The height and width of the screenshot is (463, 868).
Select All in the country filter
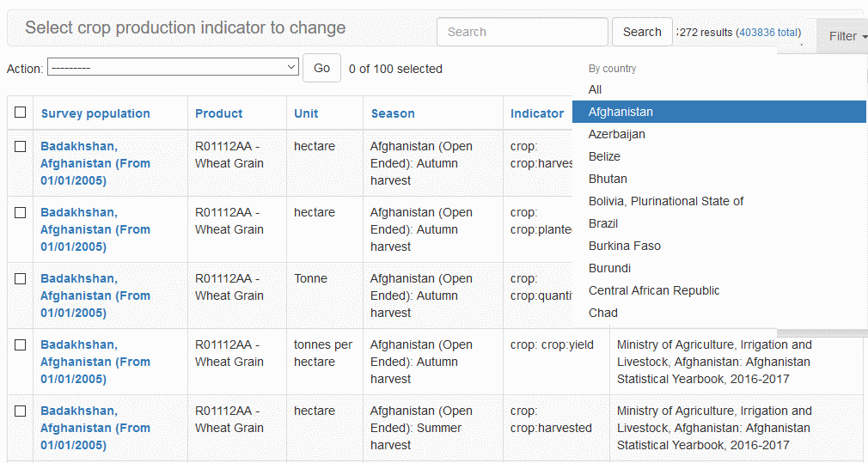tap(596, 89)
